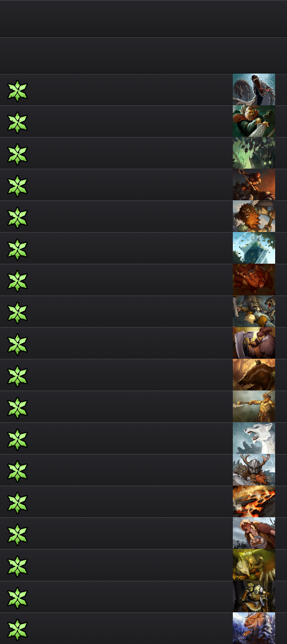Select thumbnail of bearded warrior with large axe

254,343
